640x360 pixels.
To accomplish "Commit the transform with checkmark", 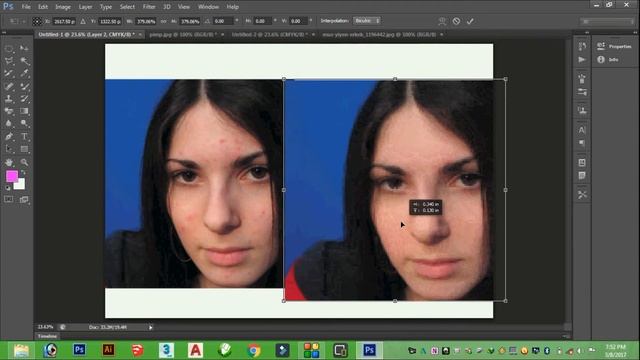I will (x=470, y=21).
